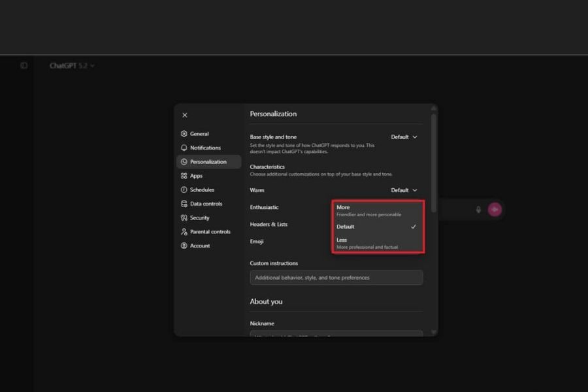Click the microphone dictation icon
The width and height of the screenshot is (588, 392).
tap(478, 210)
